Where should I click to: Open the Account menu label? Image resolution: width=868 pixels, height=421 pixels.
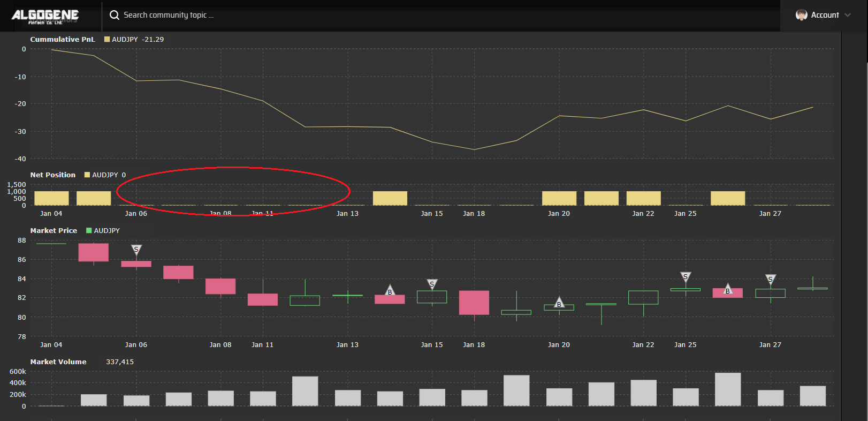825,15
